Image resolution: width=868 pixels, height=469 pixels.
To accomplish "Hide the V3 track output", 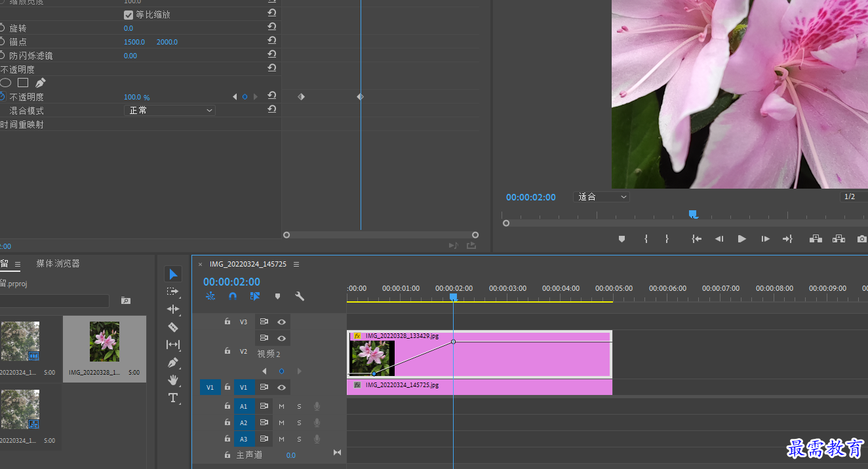I will tap(281, 322).
